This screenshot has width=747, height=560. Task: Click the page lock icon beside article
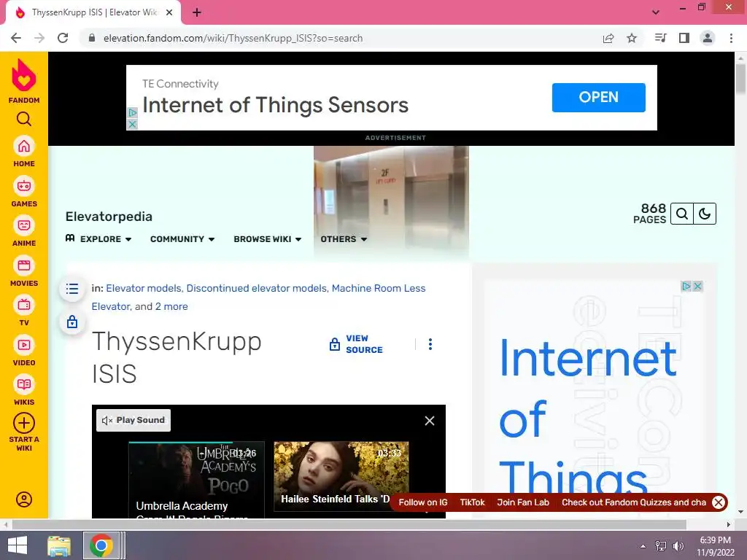coord(72,322)
